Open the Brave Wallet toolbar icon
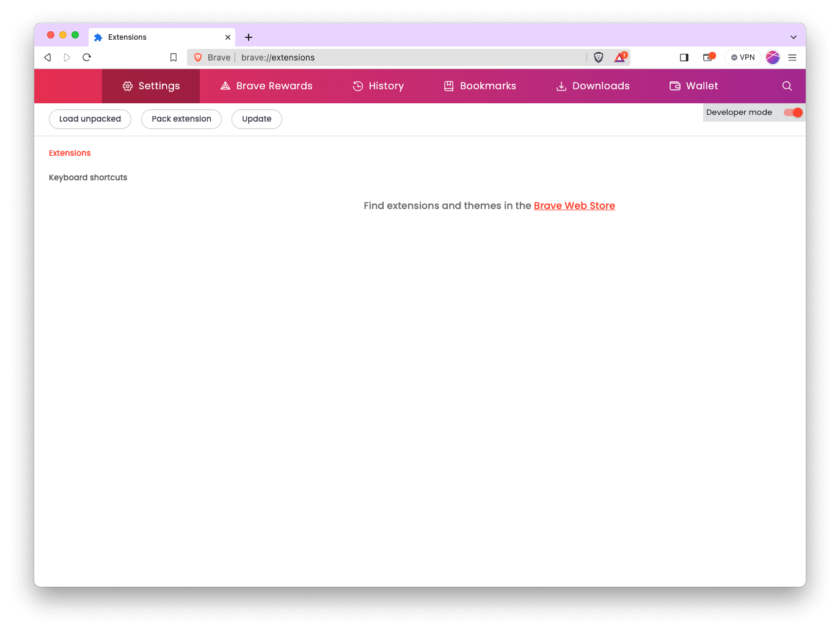 709,57
